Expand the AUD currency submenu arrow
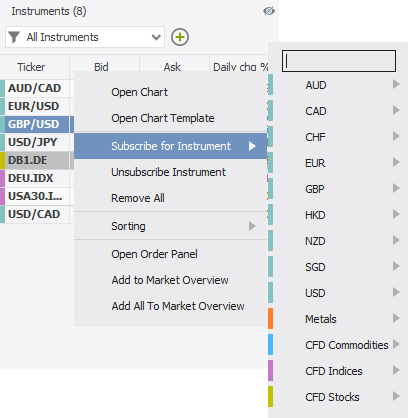The width and height of the screenshot is (408, 418). pos(396,84)
